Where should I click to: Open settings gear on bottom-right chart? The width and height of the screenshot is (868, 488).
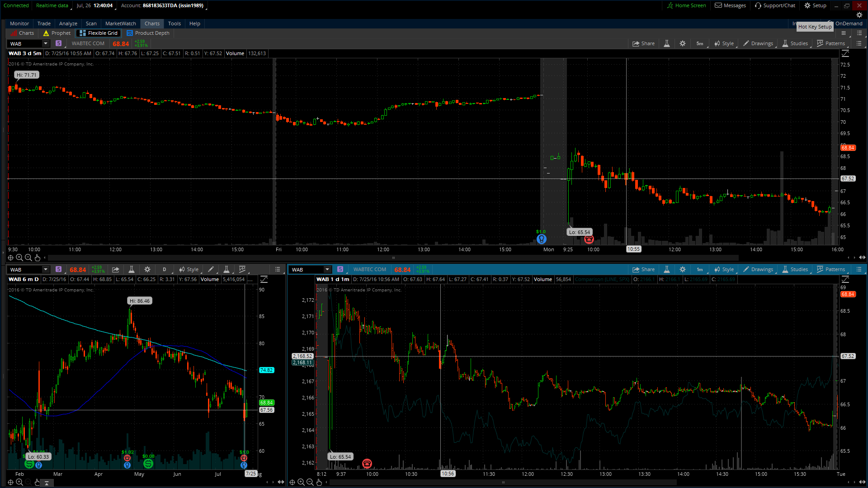683,269
